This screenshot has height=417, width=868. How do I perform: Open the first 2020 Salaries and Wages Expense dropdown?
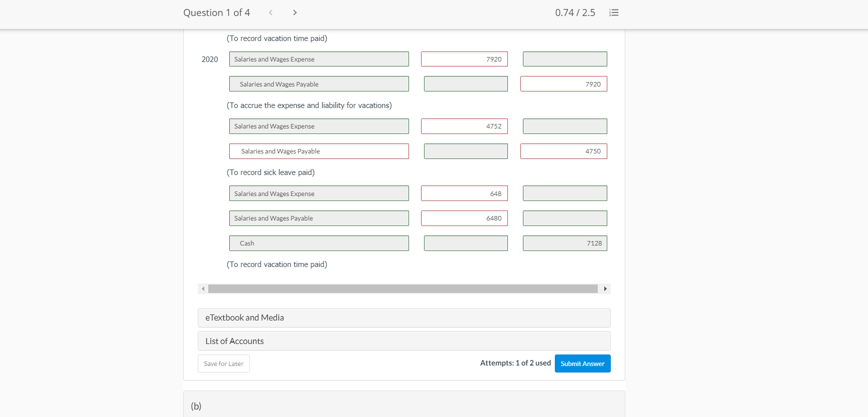click(x=319, y=59)
